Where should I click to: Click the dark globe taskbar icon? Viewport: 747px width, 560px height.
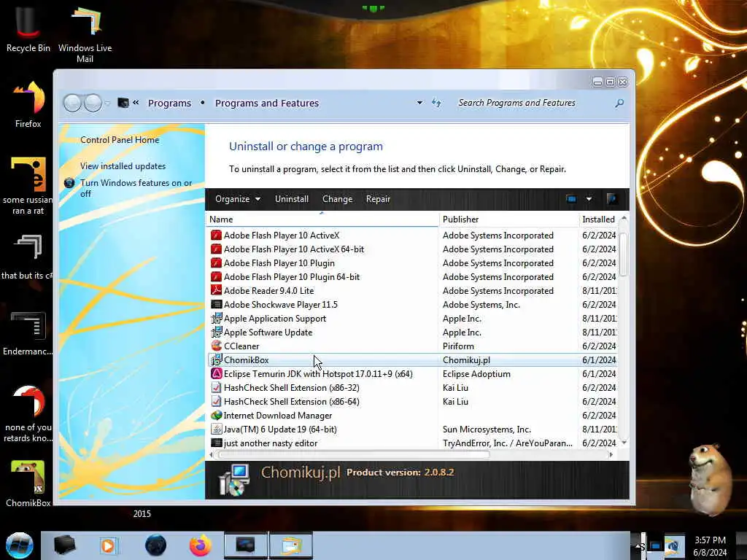(x=155, y=545)
